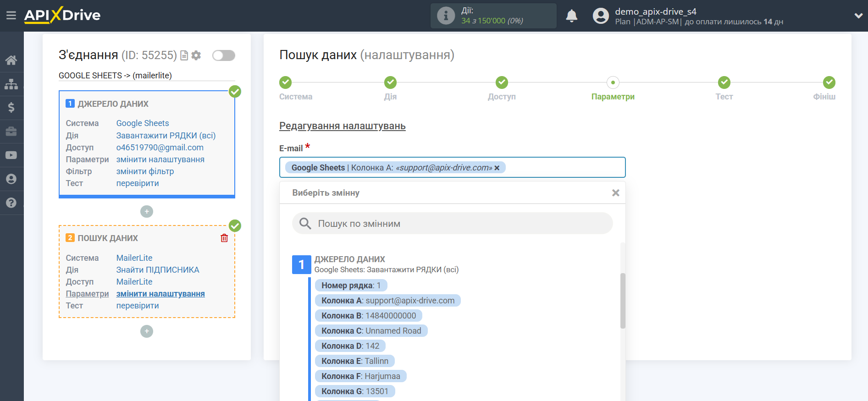Select Колонка D 142 variable
The height and width of the screenshot is (401, 868).
350,346
